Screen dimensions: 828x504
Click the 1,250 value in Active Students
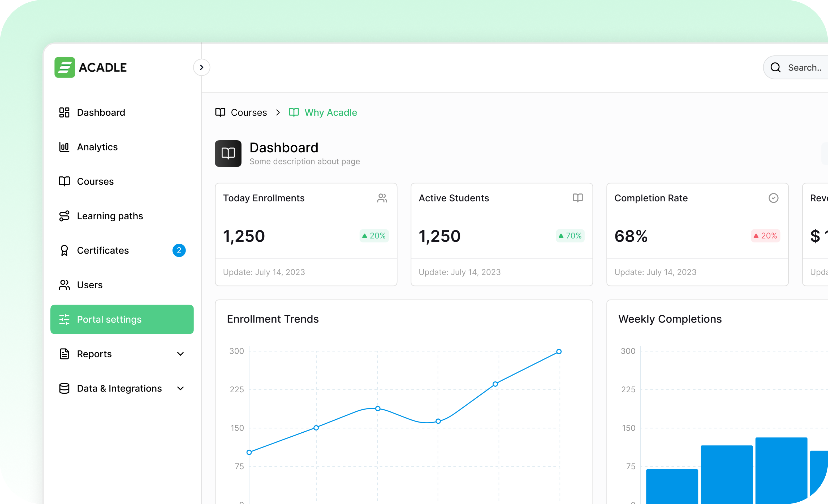pyautogui.click(x=439, y=236)
